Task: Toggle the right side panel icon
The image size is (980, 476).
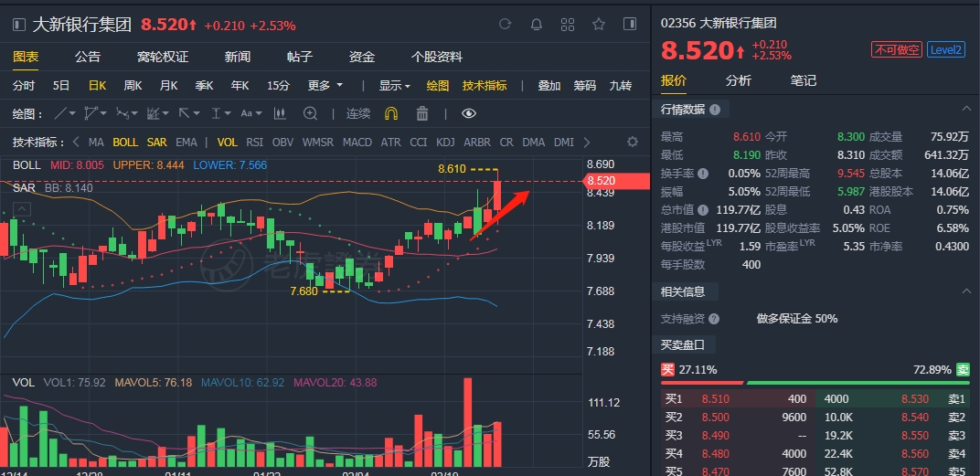Action: [630, 25]
